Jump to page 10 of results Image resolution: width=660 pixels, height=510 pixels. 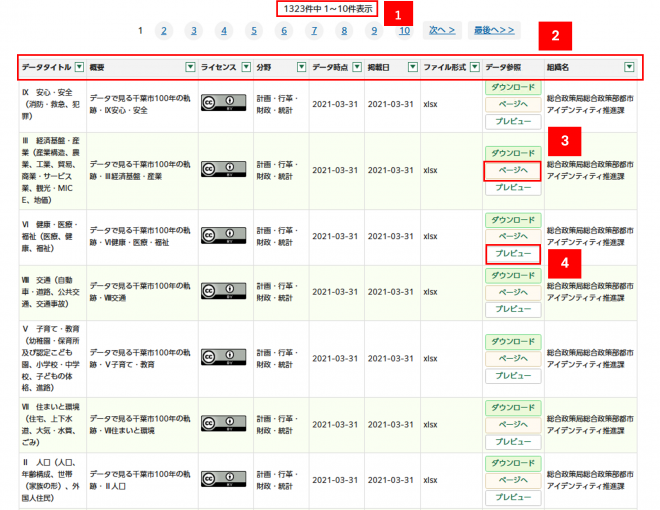[x=404, y=31]
